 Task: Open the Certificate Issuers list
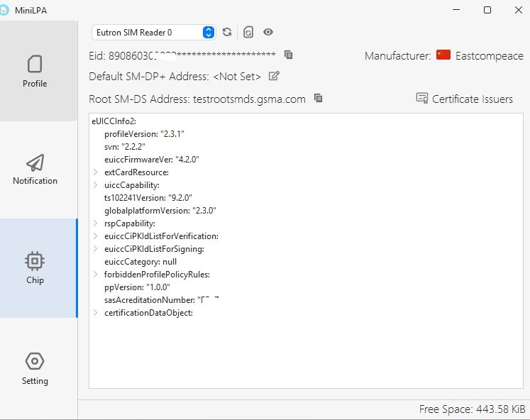(464, 99)
